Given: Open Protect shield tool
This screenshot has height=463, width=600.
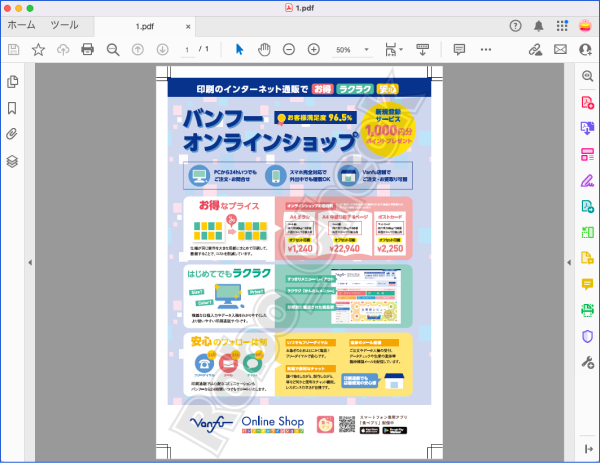Looking at the screenshot, I should point(587,336).
